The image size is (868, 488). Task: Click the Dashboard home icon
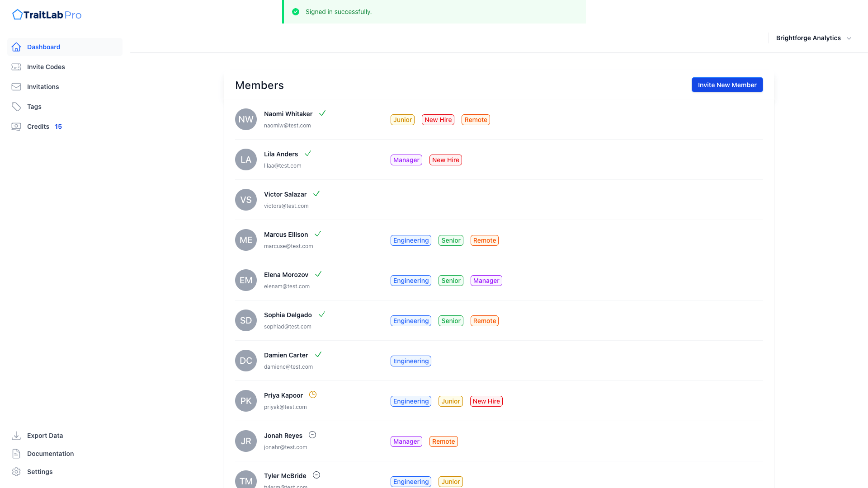(16, 47)
